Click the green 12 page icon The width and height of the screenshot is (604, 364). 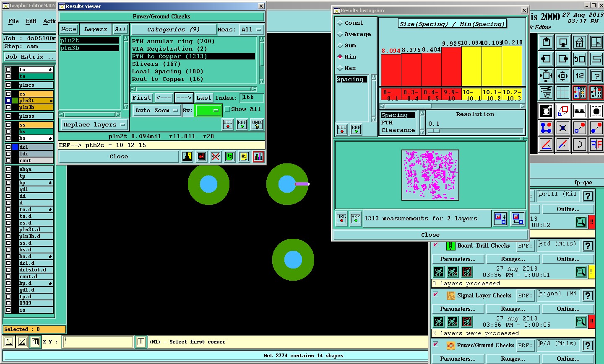click(x=230, y=157)
